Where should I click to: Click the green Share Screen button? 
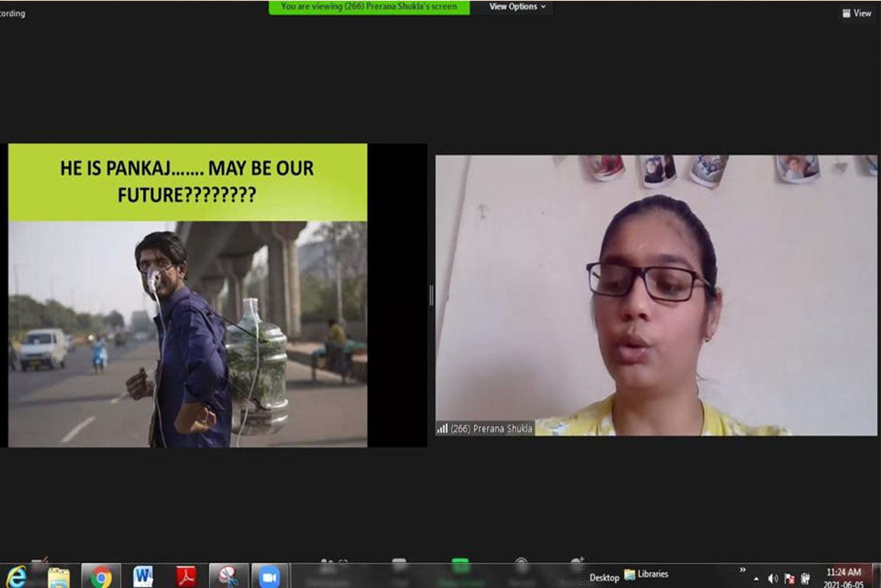pos(460,568)
